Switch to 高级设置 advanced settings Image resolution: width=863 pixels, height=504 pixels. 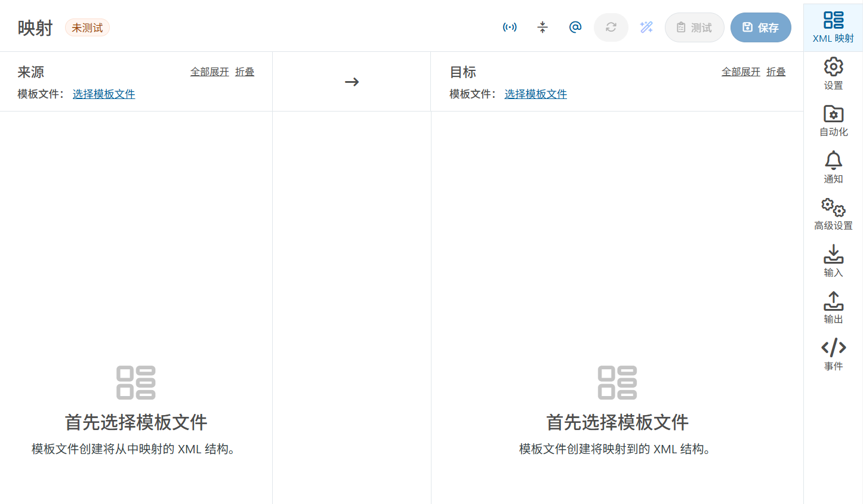click(x=833, y=214)
